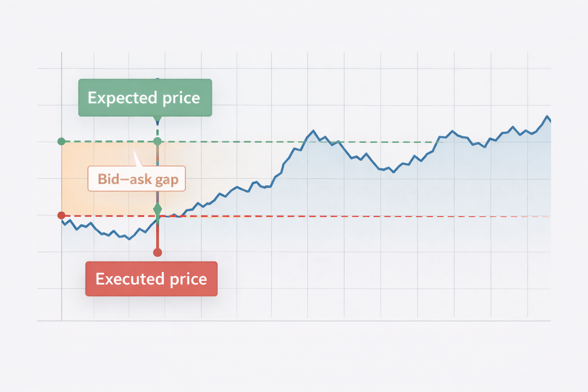The height and width of the screenshot is (392, 588).
Task: Click the lowest trough of the blue price line
Action: coord(129,239)
